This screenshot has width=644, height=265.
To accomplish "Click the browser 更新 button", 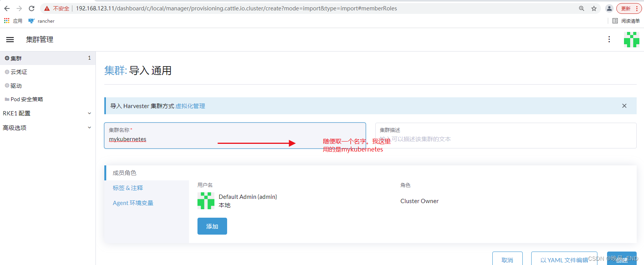I will coord(629,8).
